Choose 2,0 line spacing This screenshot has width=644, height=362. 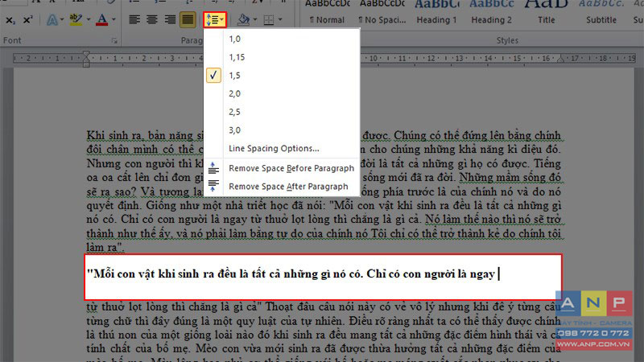(x=282, y=93)
